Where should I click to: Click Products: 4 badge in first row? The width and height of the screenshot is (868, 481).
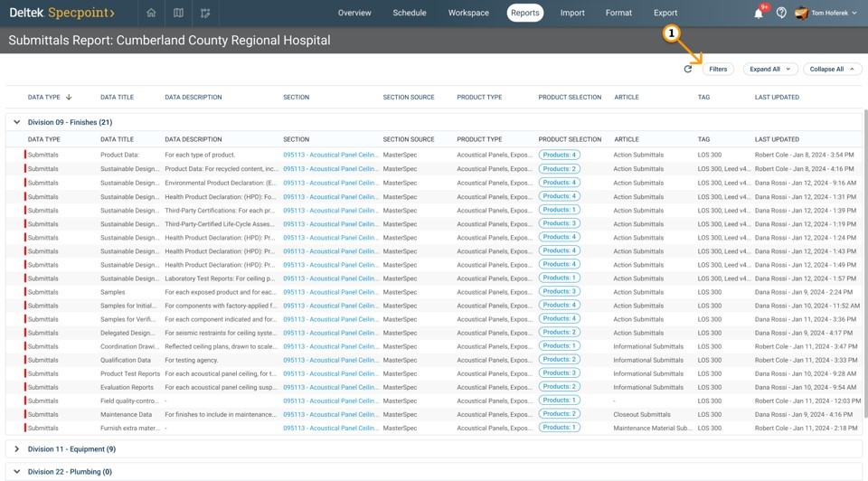pyautogui.click(x=560, y=156)
